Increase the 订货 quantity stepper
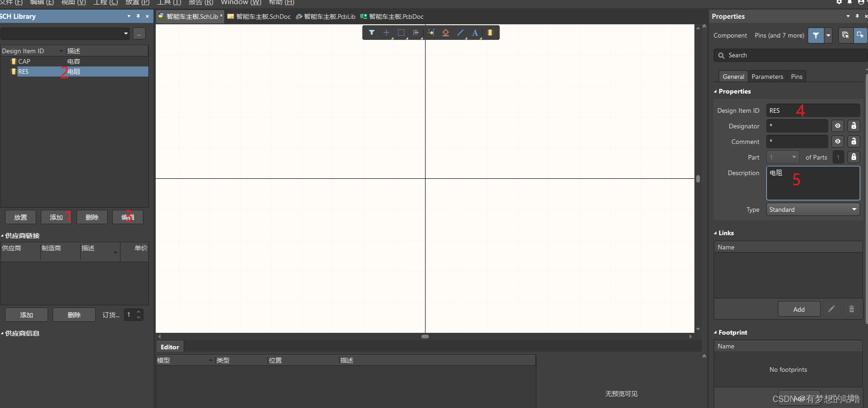 pos(139,312)
